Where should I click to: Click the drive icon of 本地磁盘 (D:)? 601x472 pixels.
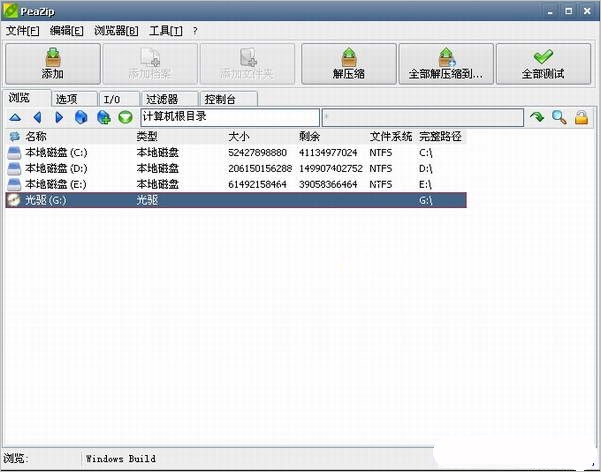[14, 168]
